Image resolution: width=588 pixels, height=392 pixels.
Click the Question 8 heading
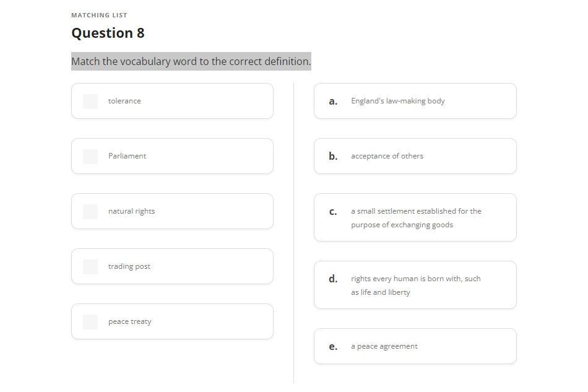108,33
